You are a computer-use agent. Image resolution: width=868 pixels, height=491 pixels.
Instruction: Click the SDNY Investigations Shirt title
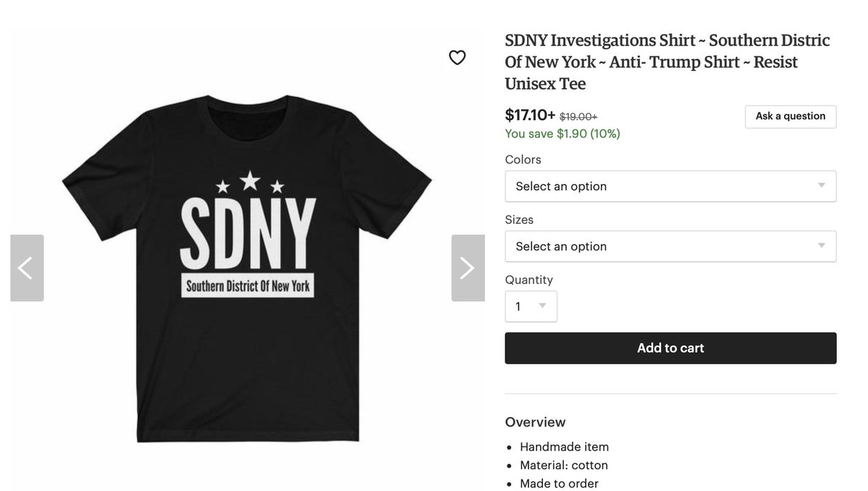(667, 62)
